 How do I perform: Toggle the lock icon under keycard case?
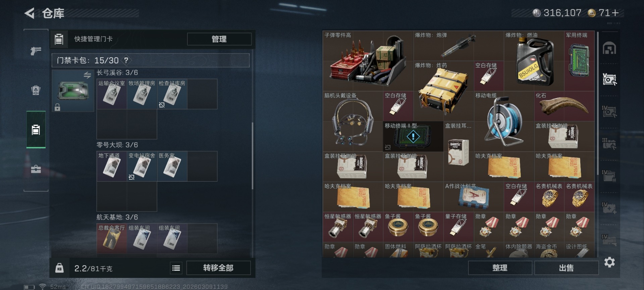[57, 107]
